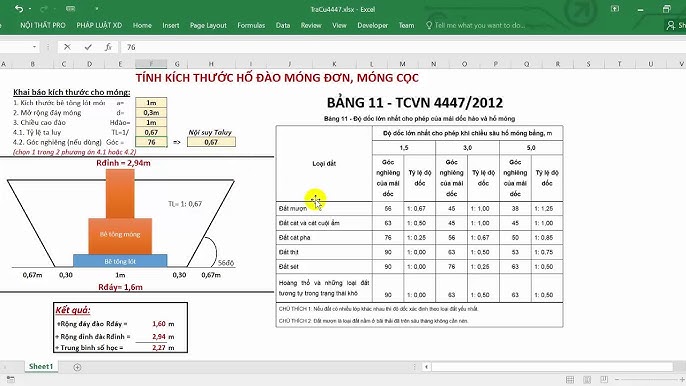Click the Rộng đáy đào value 1,60

(x=159, y=324)
